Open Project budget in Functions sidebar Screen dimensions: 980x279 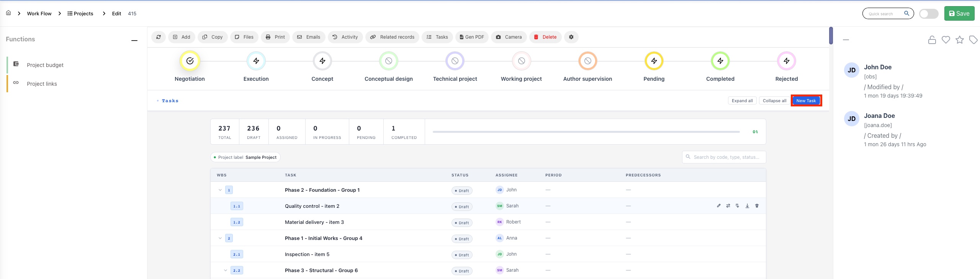coord(45,65)
